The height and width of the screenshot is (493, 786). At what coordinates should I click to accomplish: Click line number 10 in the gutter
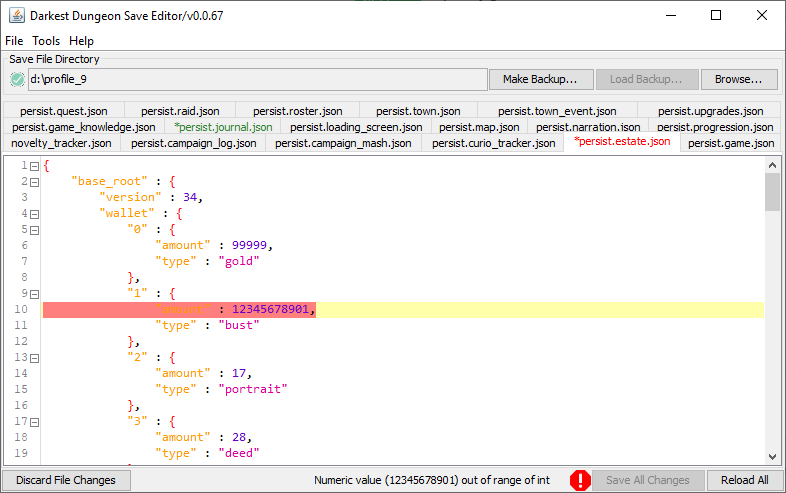coord(21,309)
